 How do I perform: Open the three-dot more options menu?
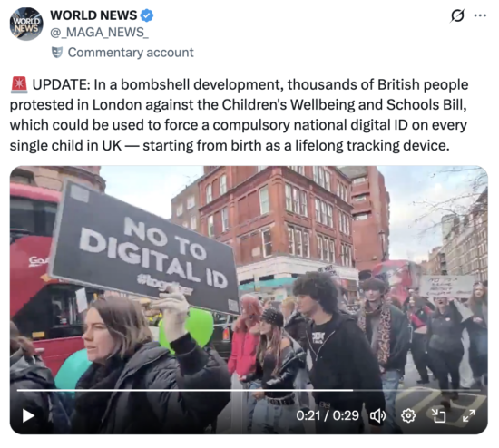[x=480, y=15]
